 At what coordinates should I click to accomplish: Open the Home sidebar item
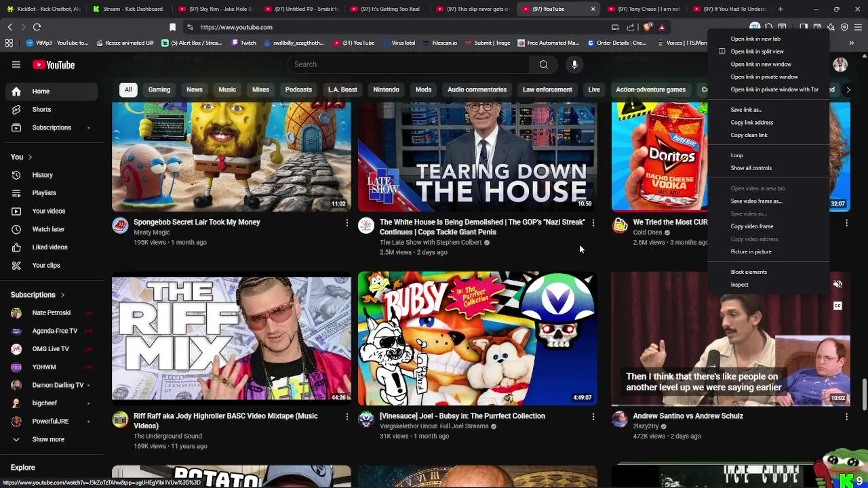click(52, 91)
